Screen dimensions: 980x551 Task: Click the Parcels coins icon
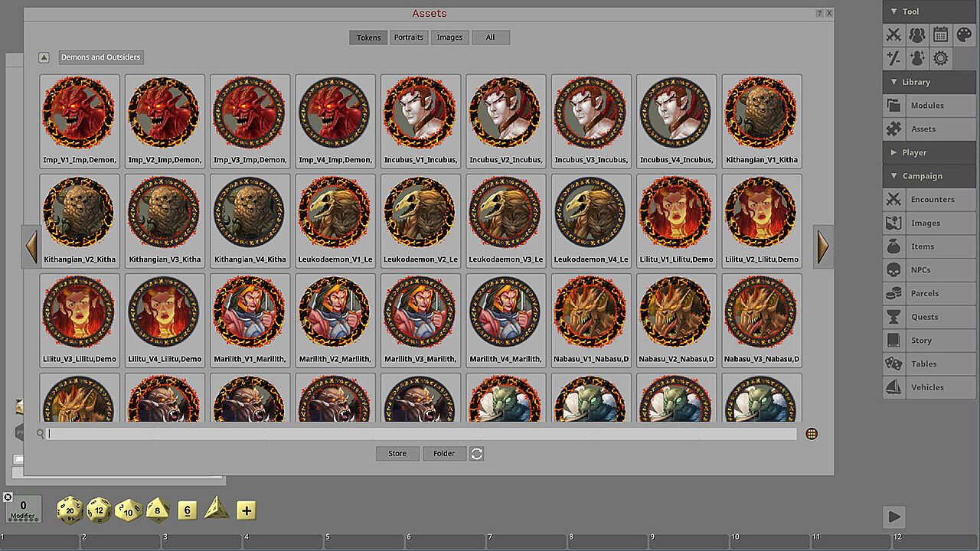click(x=893, y=294)
